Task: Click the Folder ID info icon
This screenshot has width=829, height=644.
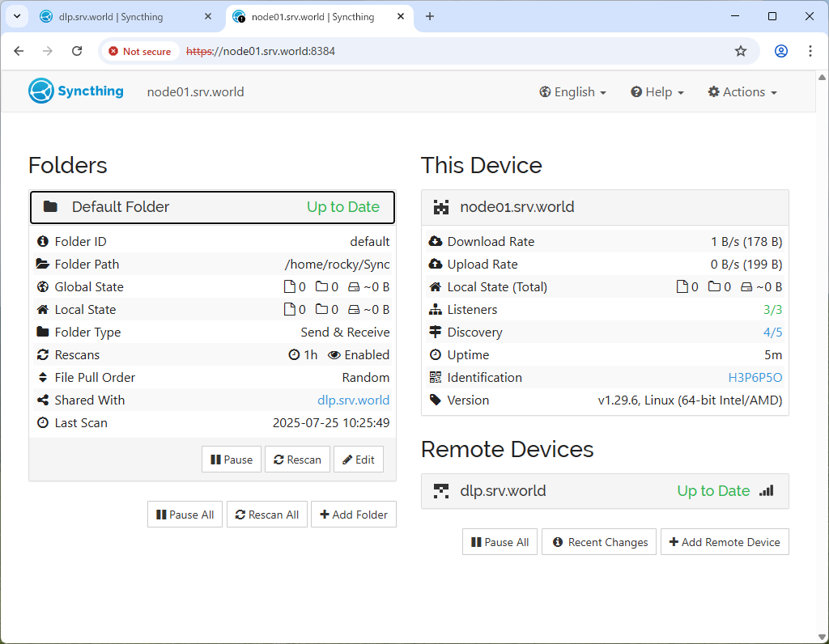Action: point(43,241)
